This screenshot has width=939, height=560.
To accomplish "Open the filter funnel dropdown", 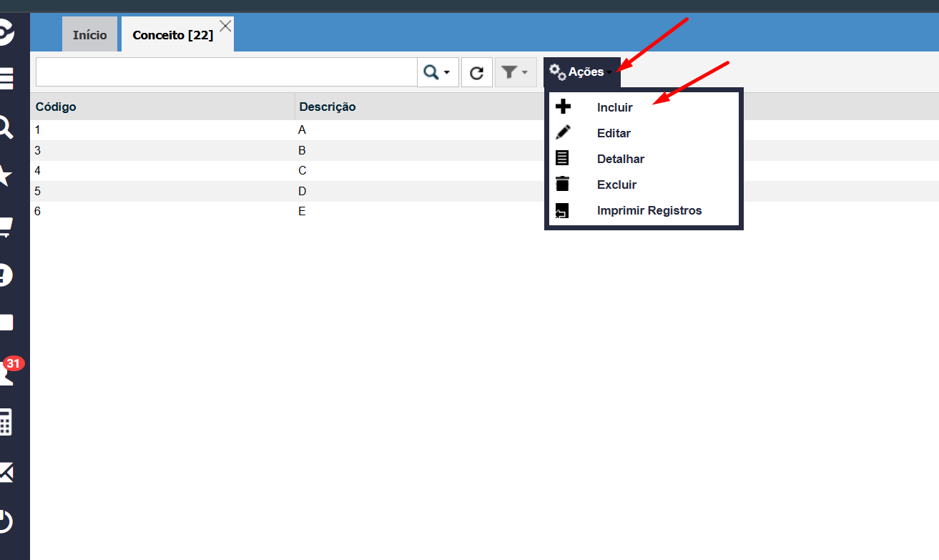I will tap(516, 72).
